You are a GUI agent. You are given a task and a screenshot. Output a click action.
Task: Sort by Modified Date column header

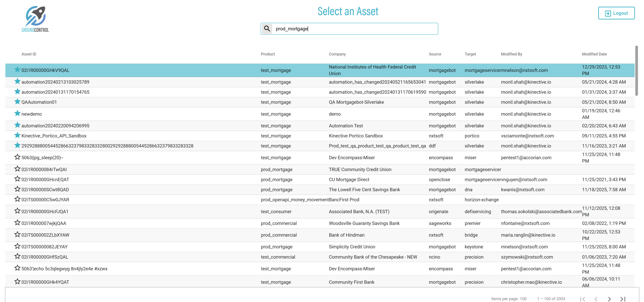click(x=594, y=54)
